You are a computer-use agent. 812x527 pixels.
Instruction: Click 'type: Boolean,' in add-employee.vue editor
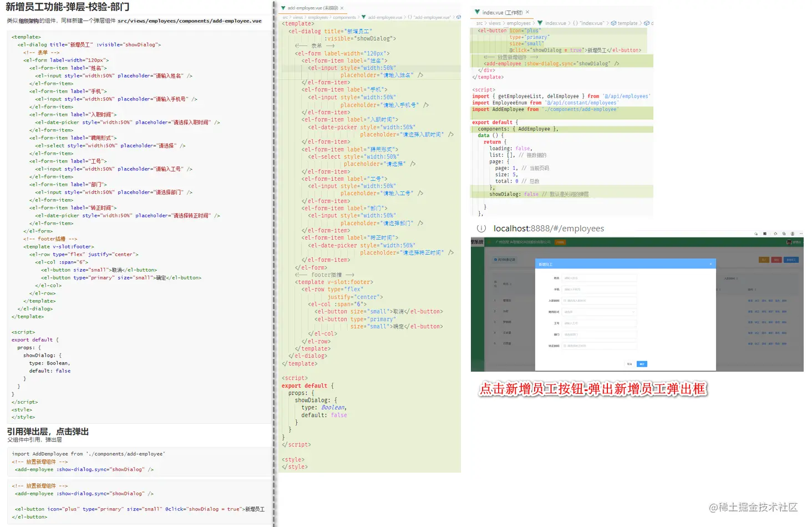tap(324, 408)
